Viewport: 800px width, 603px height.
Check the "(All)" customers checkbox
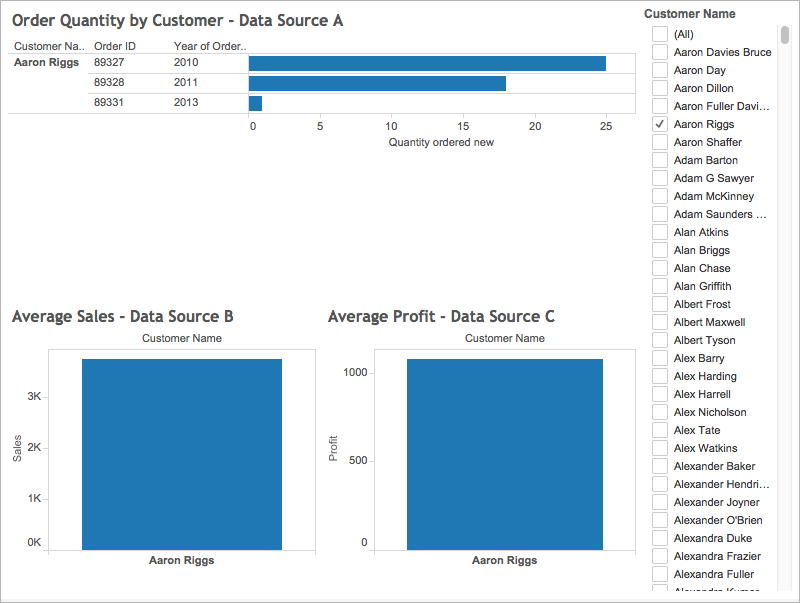point(659,34)
